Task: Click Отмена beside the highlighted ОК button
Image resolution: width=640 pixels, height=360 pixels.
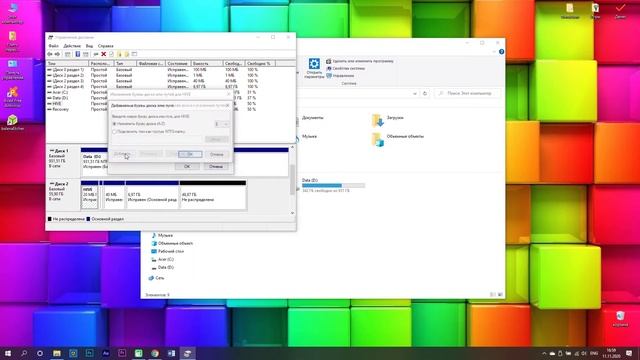Action: point(216,154)
